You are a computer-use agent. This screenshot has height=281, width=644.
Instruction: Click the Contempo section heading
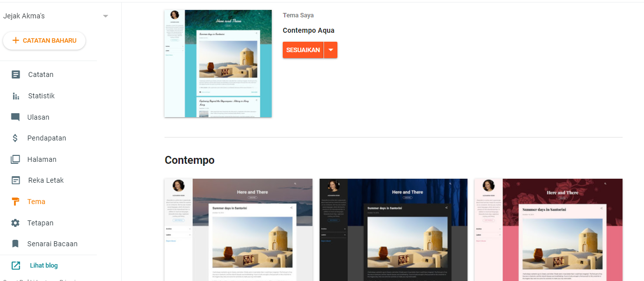coord(190,160)
